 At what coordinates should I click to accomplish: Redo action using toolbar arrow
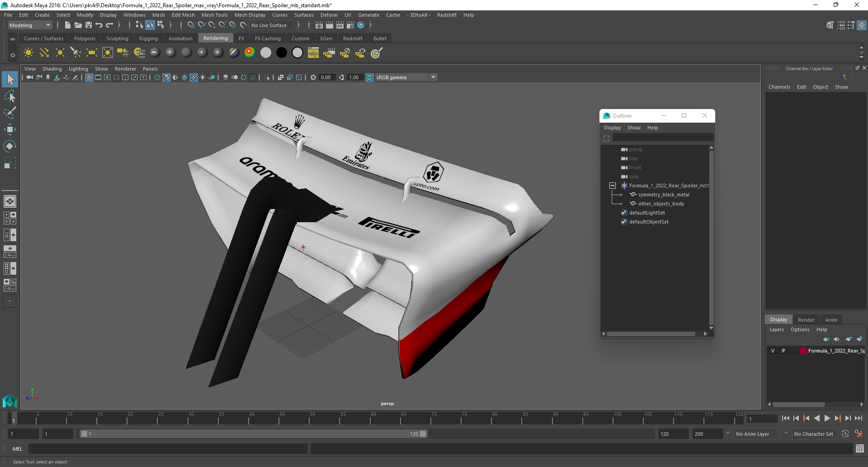109,25
